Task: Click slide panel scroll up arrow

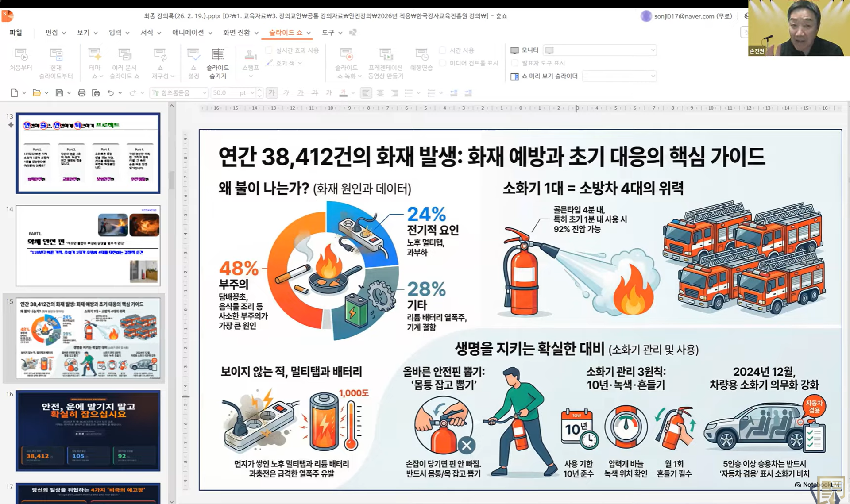Action: tap(172, 106)
